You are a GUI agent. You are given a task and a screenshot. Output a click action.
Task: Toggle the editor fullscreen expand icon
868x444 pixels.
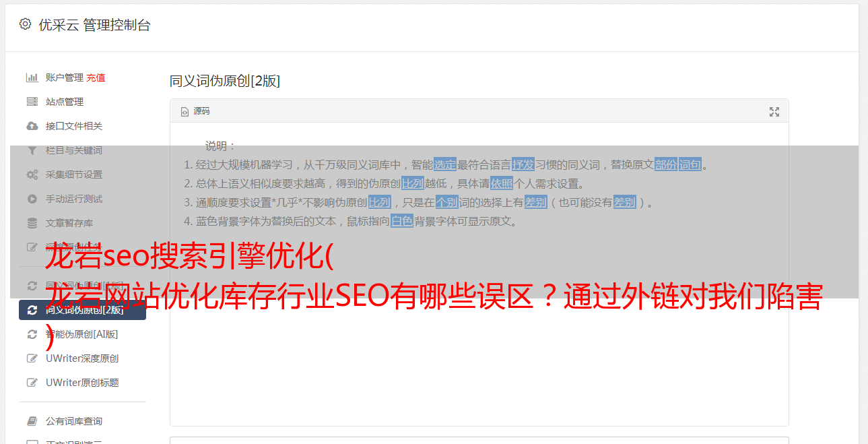(x=774, y=112)
